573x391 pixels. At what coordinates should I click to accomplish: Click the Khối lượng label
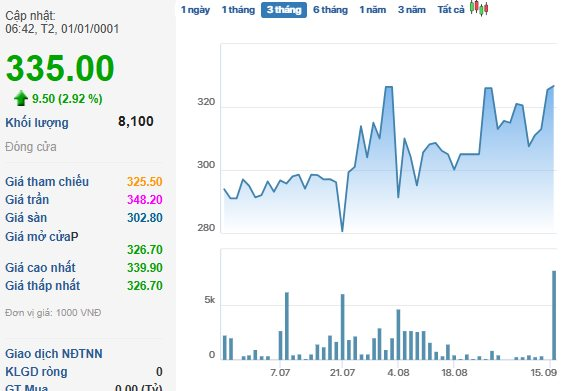37,123
